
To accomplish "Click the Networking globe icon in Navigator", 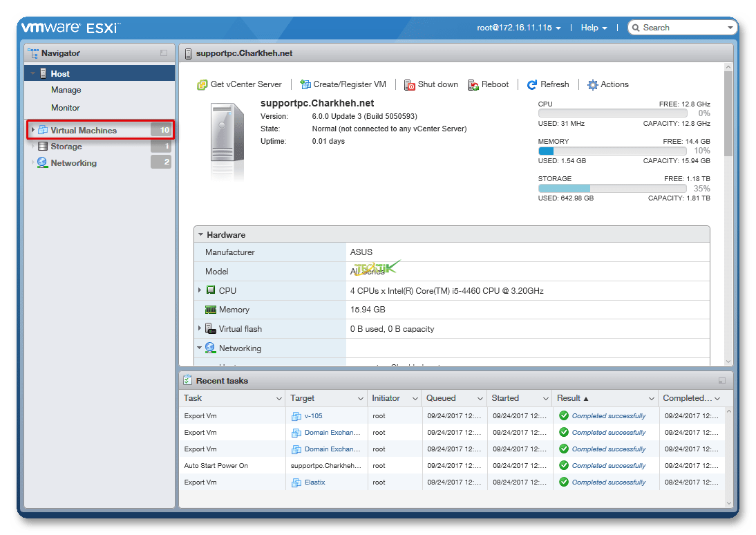I will pyautogui.click(x=42, y=162).
